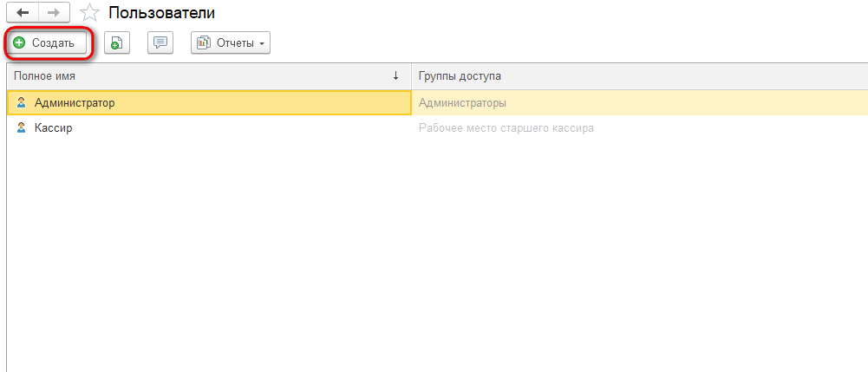This screenshot has width=868, height=372.
Task: Open the Отчеты dropdown
Action: (231, 42)
